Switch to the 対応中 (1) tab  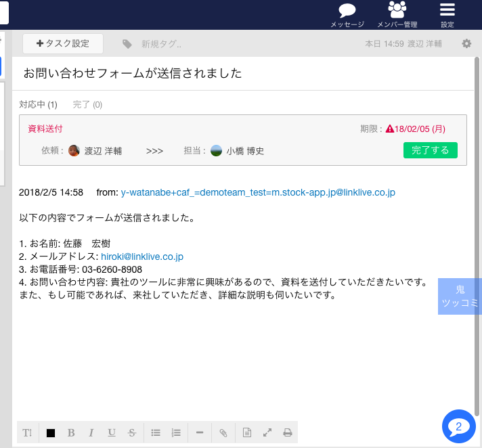(38, 104)
